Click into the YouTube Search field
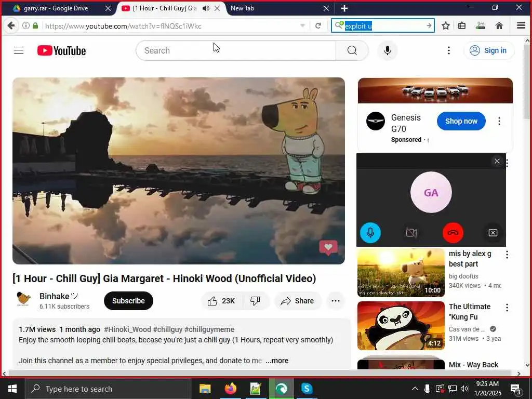 click(236, 50)
